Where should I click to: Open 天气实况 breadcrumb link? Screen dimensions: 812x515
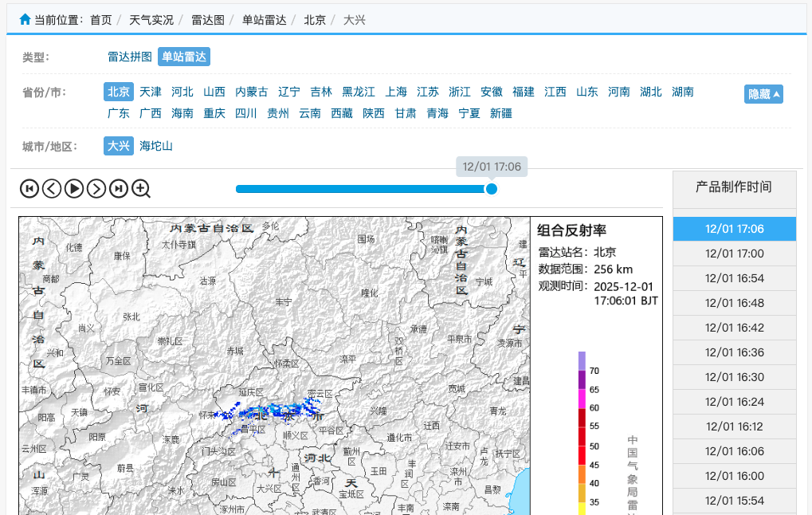(151, 20)
